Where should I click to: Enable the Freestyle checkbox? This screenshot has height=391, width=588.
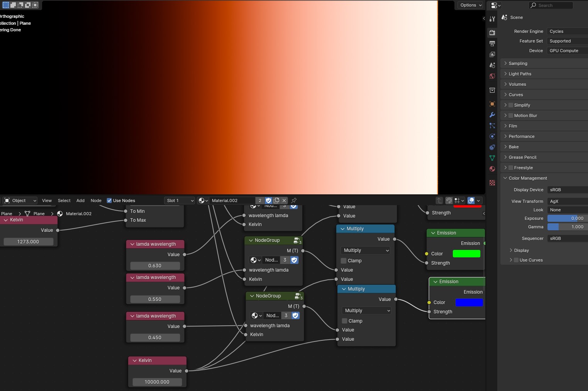[x=511, y=168]
